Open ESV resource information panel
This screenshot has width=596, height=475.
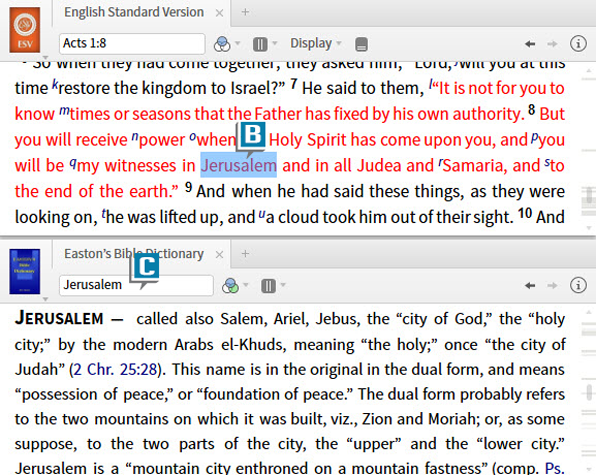(578, 44)
